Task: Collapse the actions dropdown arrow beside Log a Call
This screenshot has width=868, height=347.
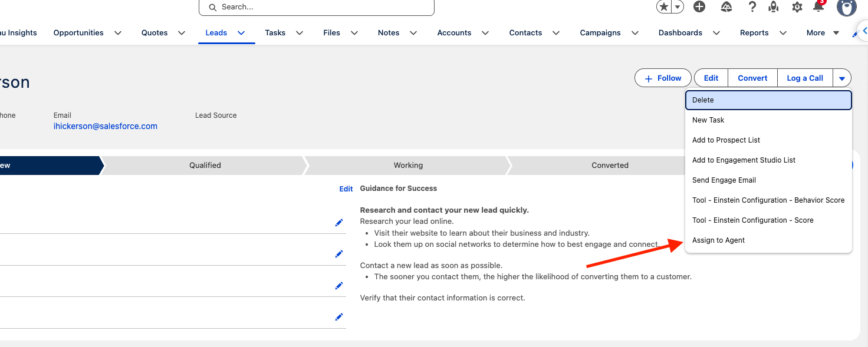Action: pyautogui.click(x=842, y=78)
